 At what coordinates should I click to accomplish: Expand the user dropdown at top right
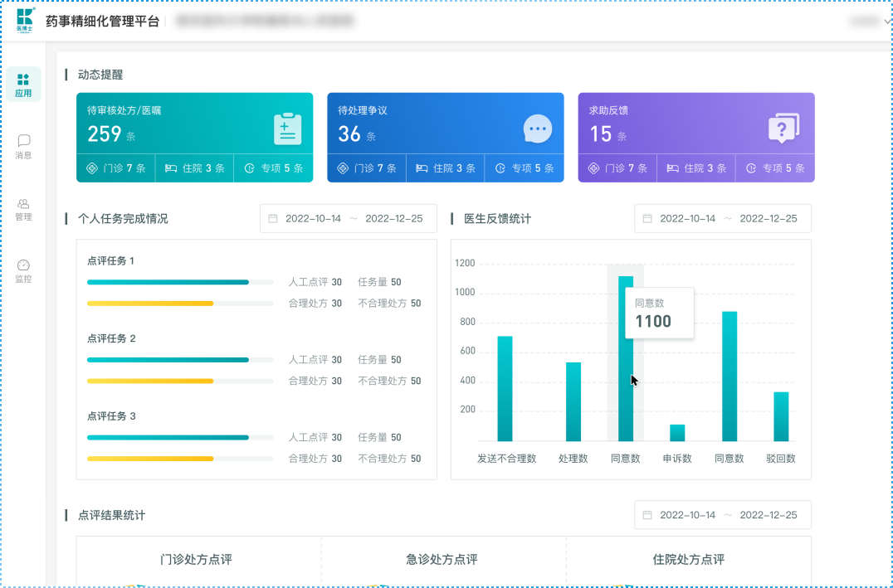pyautogui.click(x=887, y=22)
